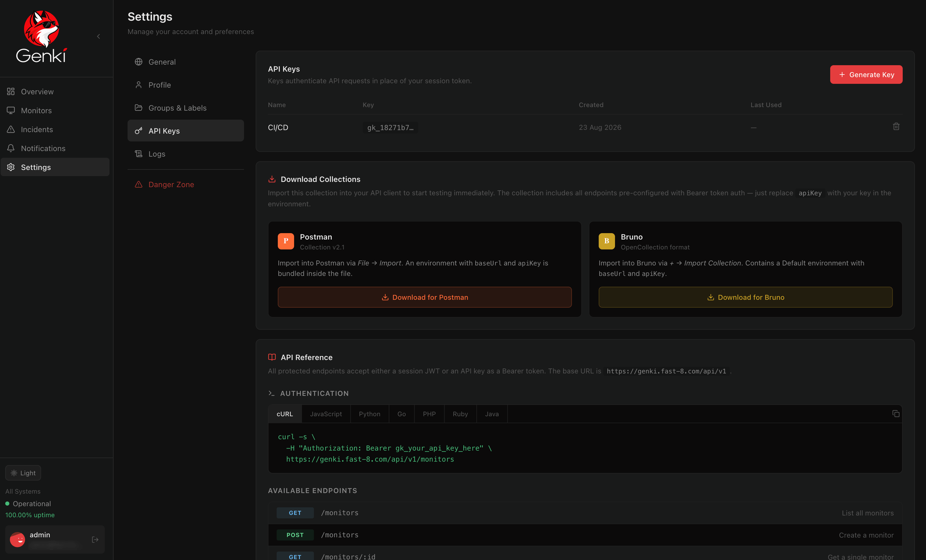Click Download for Bruno

click(x=746, y=297)
